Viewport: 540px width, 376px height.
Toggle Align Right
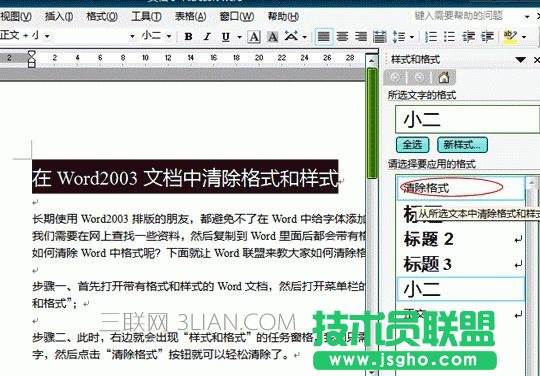click(361, 36)
